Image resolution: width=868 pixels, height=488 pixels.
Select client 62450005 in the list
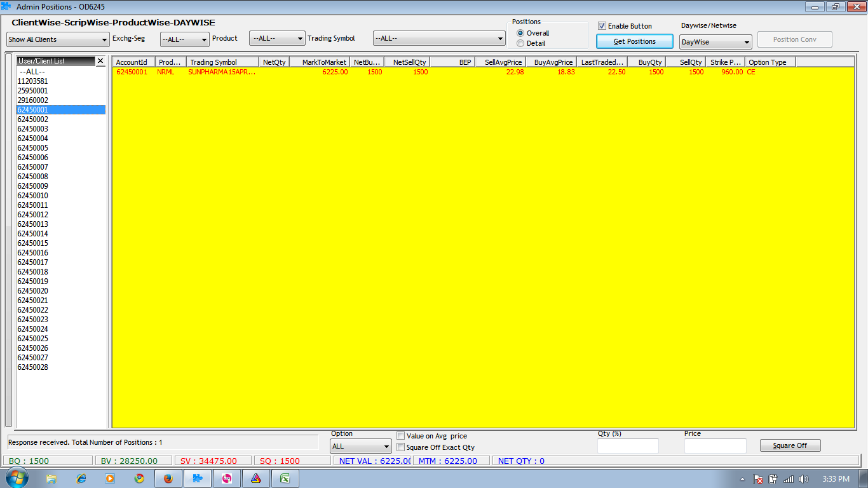33,148
